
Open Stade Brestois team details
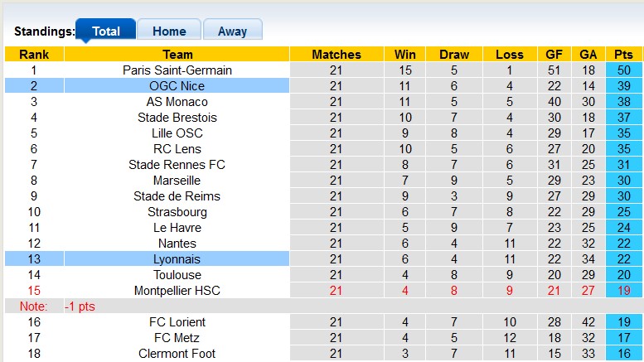pyautogui.click(x=177, y=118)
